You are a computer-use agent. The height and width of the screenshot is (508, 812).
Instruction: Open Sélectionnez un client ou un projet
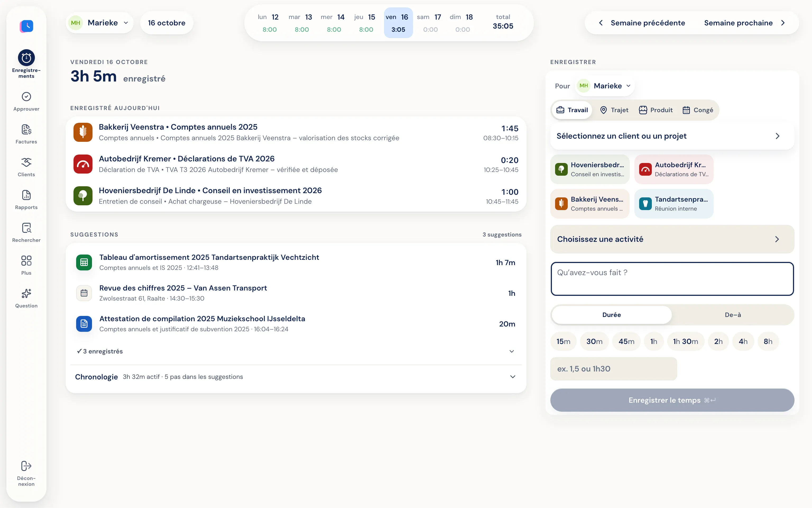[672, 136]
